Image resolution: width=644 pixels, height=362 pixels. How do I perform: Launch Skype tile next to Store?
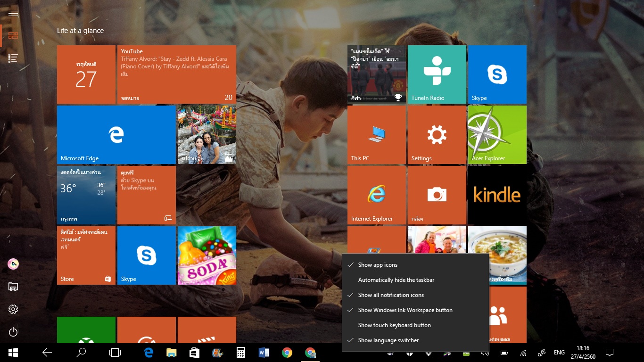pyautogui.click(x=147, y=255)
